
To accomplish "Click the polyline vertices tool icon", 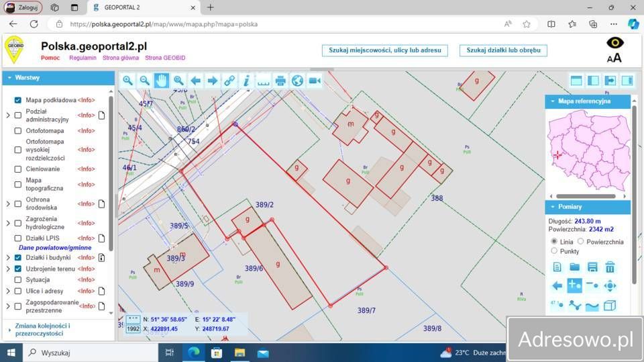I will (575, 305).
